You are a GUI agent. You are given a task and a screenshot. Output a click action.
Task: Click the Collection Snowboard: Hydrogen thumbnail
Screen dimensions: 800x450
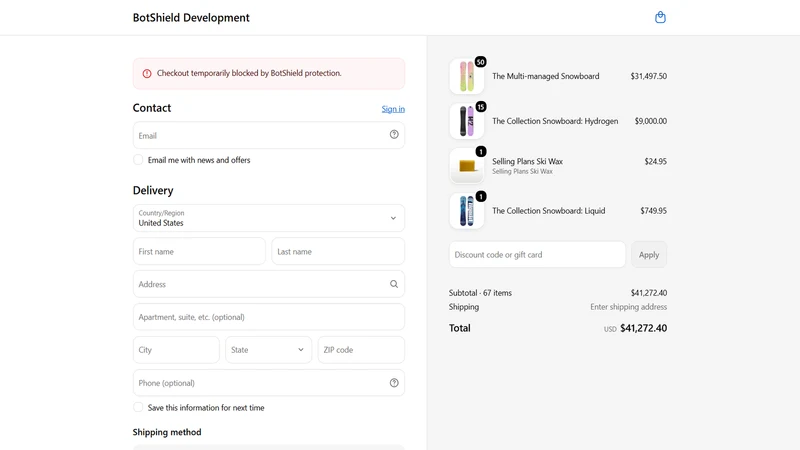(x=467, y=121)
